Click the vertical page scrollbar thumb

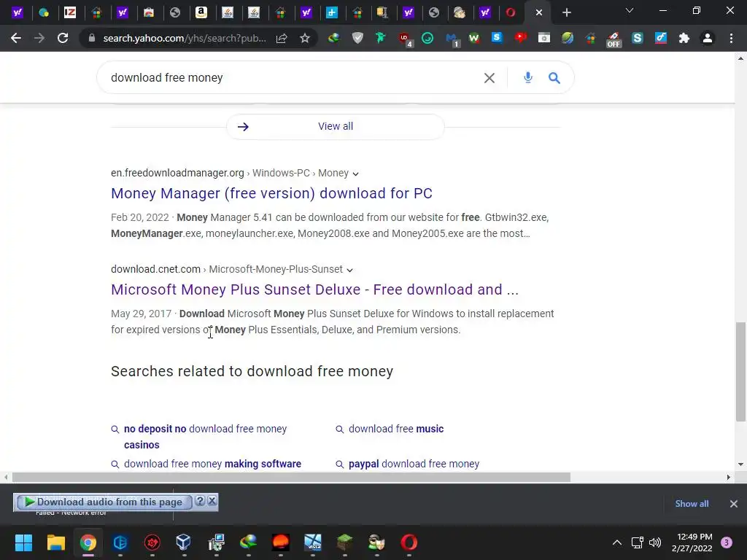pos(740,372)
